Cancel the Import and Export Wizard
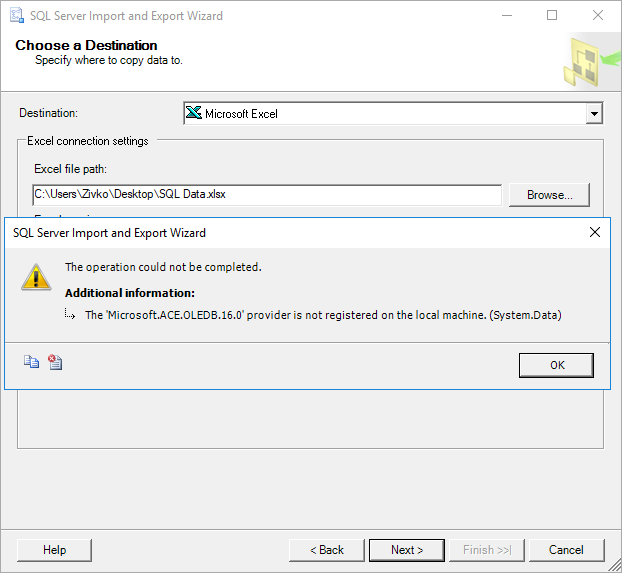The height and width of the screenshot is (573, 622). coord(566,550)
